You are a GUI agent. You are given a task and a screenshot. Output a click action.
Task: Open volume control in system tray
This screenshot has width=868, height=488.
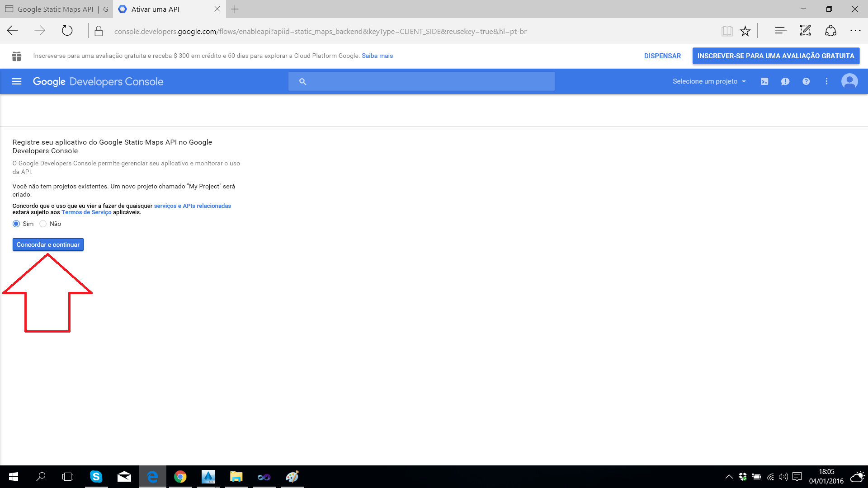point(783,477)
